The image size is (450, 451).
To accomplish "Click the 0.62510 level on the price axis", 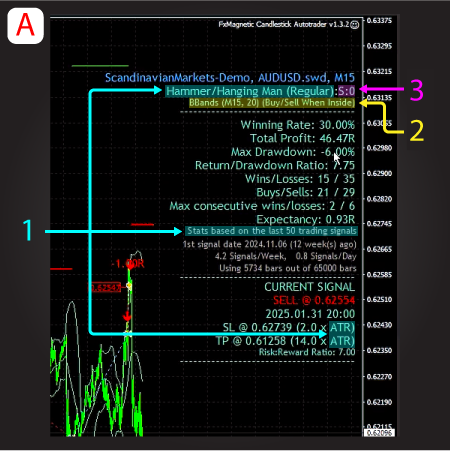I will 379,299.
